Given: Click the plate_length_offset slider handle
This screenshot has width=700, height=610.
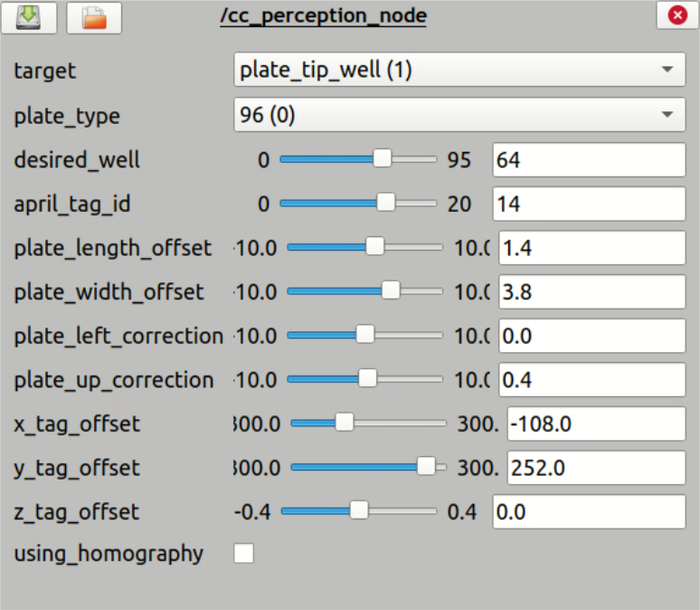Looking at the screenshot, I should [x=374, y=246].
